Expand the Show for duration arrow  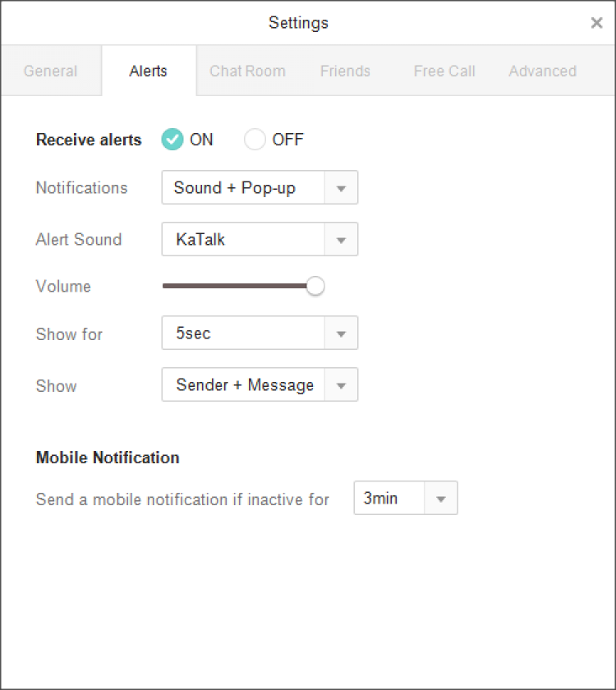[x=342, y=333]
